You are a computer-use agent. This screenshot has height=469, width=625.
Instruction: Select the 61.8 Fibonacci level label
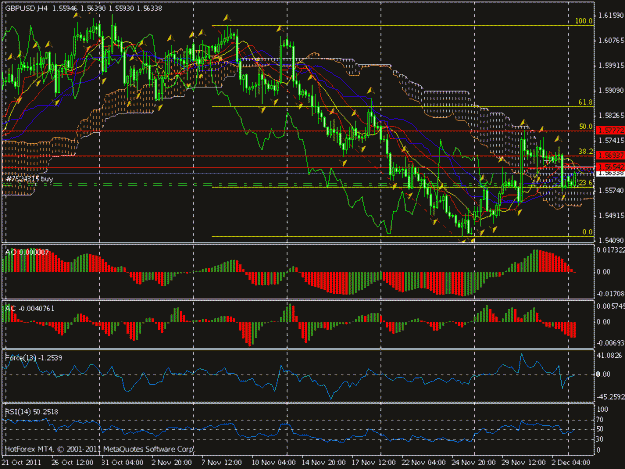coord(585,102)
